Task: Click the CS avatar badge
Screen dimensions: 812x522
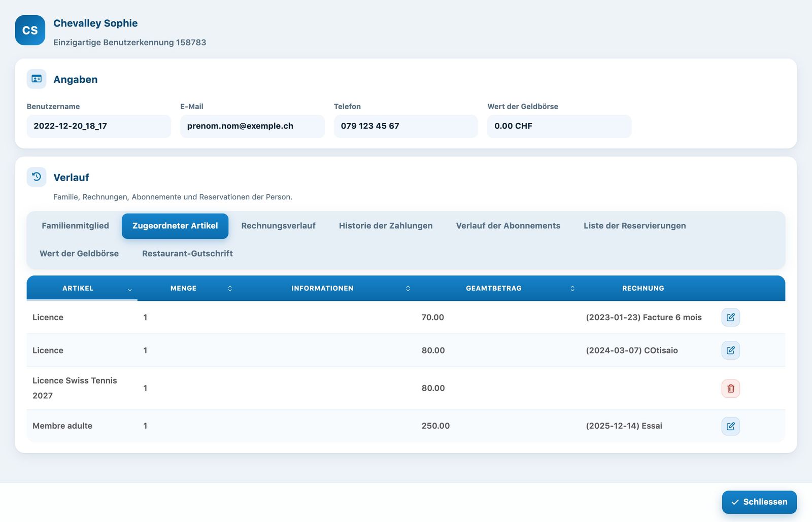Action: 30,30
